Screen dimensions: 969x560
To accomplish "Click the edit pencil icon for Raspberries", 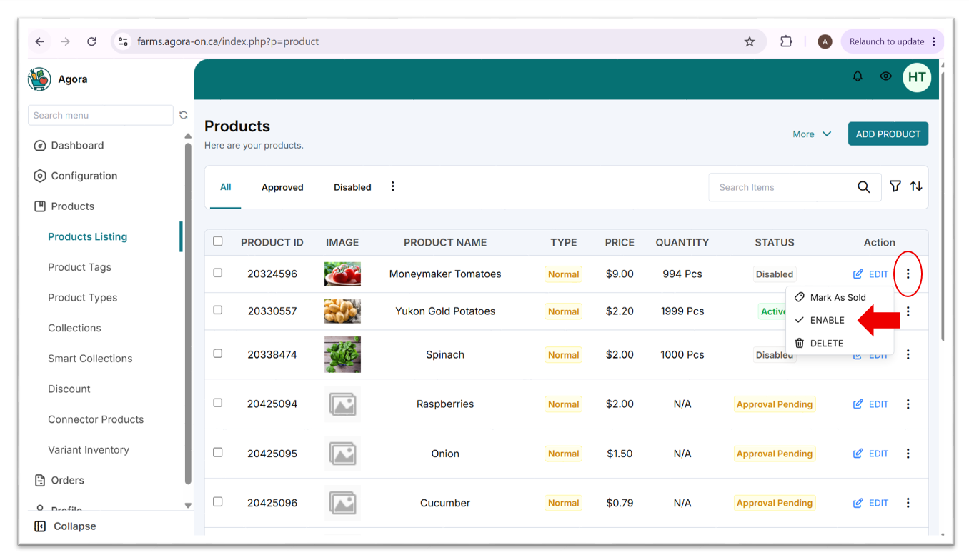I will click(858, 404).
